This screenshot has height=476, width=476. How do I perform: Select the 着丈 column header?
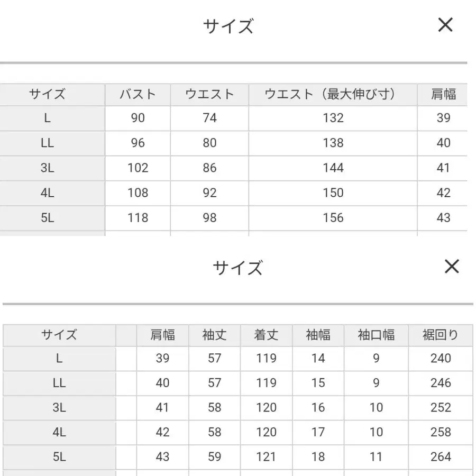tap(266, 335)
